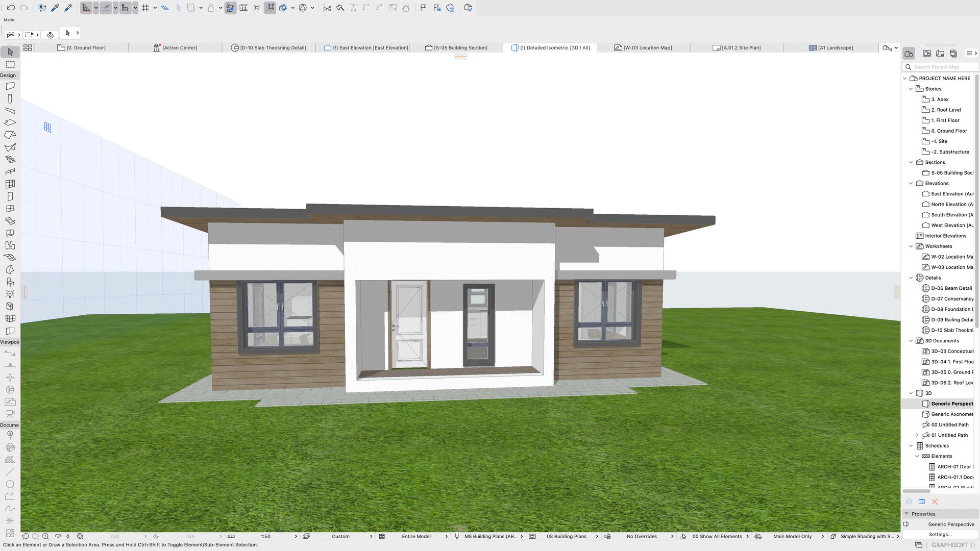This screenshot has height=551, width=980.
Task: Select the Door tool
Action: 10,196
